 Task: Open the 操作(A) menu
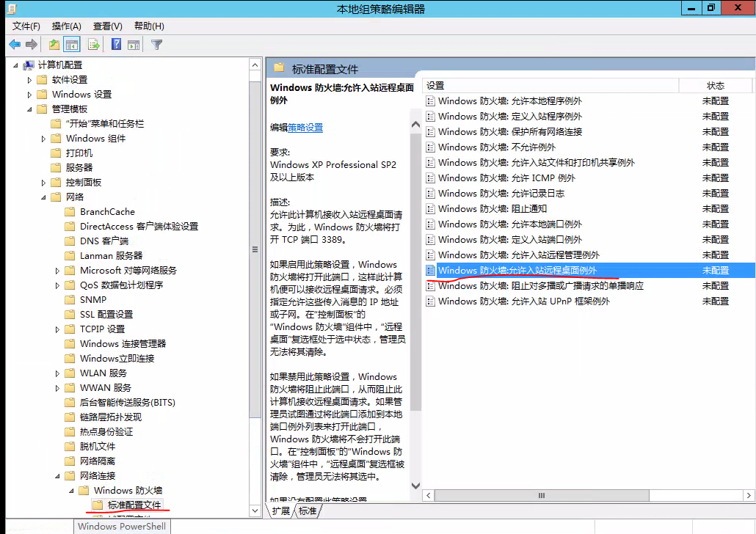click(67, 26)
